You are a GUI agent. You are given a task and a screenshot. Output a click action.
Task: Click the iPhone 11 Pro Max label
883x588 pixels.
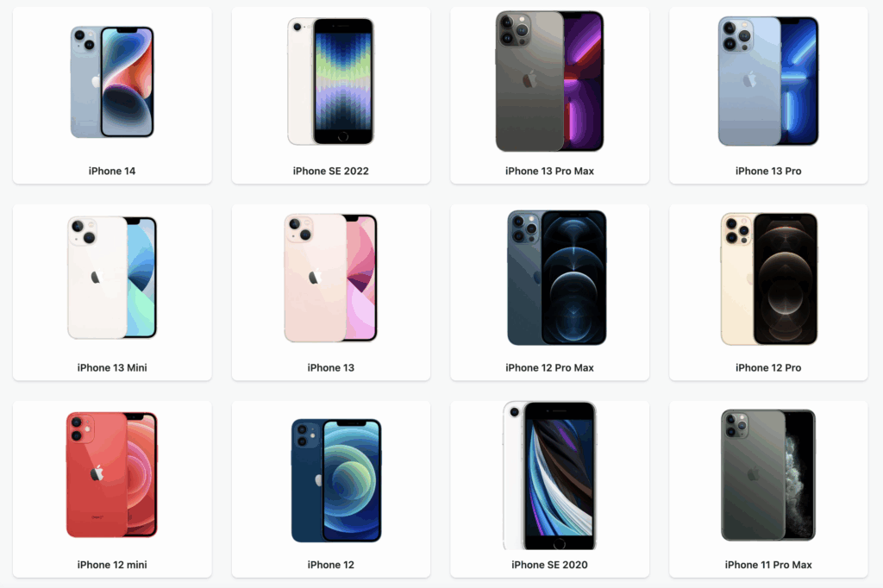click(x=768, y=565)
